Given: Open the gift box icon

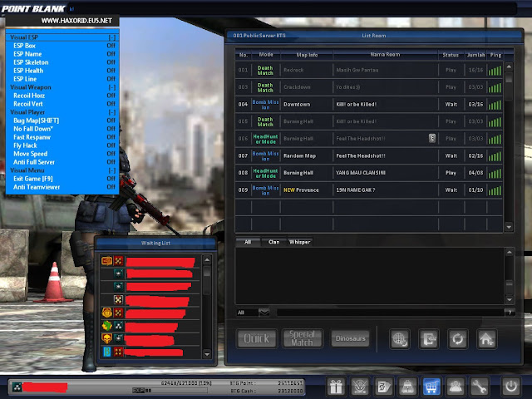Looking at the screenshot, I should [336, 386].
